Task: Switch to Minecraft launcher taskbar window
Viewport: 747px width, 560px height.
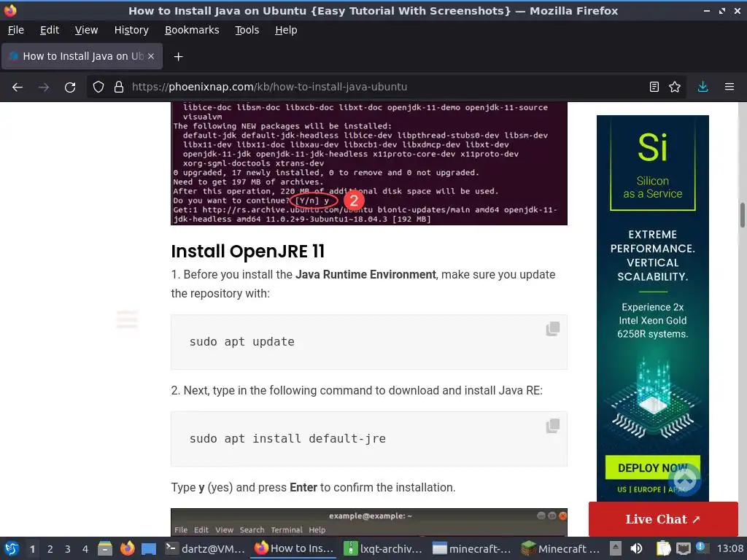Action: point(561,548)
